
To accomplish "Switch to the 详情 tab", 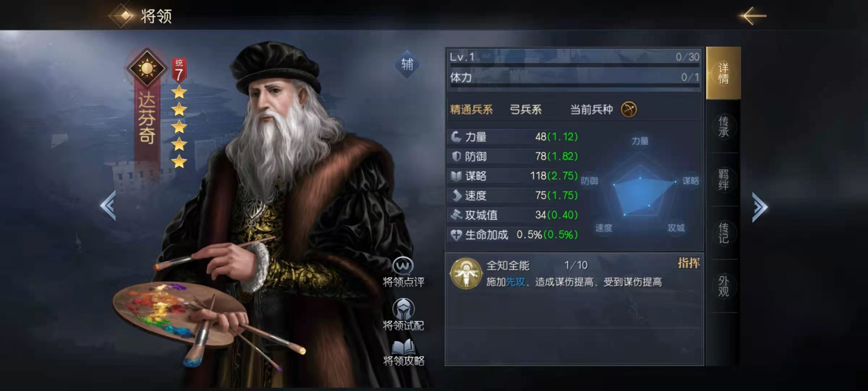I will click(723, 73).
